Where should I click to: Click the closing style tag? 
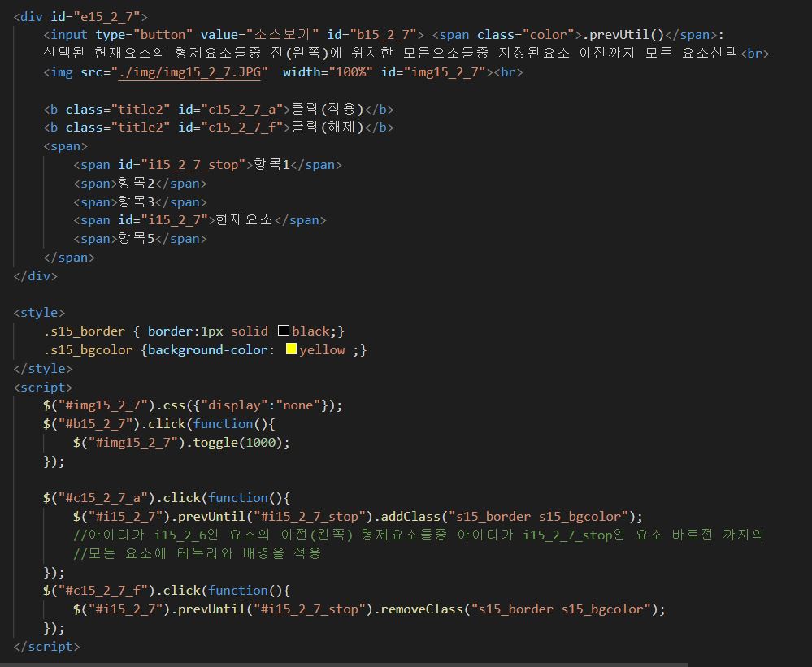[42, 368]
